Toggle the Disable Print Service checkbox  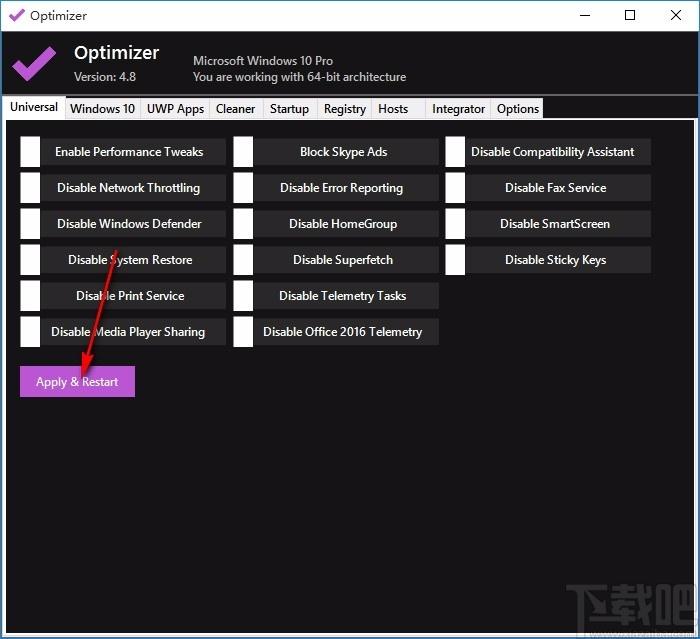(30, 296)
